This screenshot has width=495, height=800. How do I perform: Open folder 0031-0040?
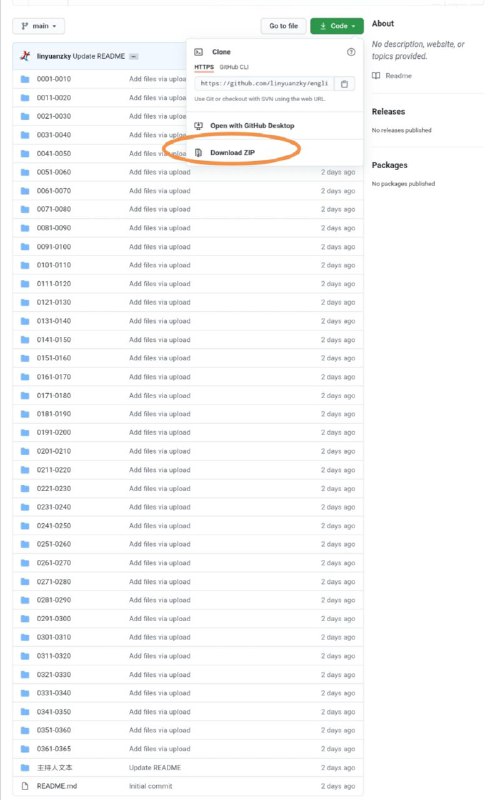[x=54, y=135]
